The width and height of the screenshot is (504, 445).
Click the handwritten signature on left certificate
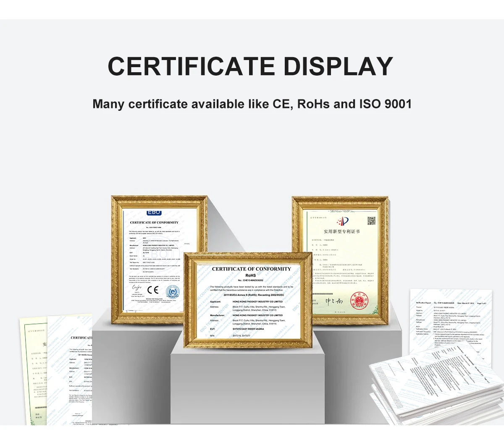(136, 288)
